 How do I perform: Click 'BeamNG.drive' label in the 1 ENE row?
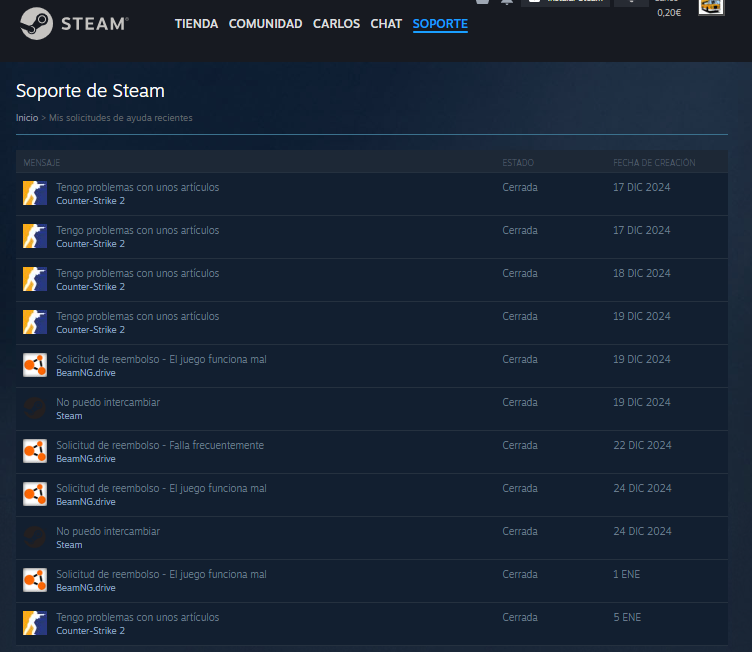tap(86, 588)
